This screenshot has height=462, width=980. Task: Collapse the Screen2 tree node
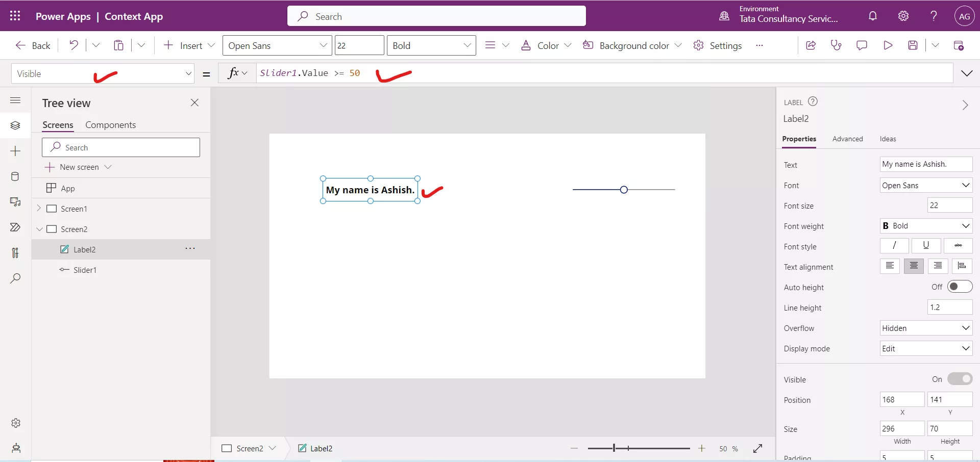[x=40, y=229]
